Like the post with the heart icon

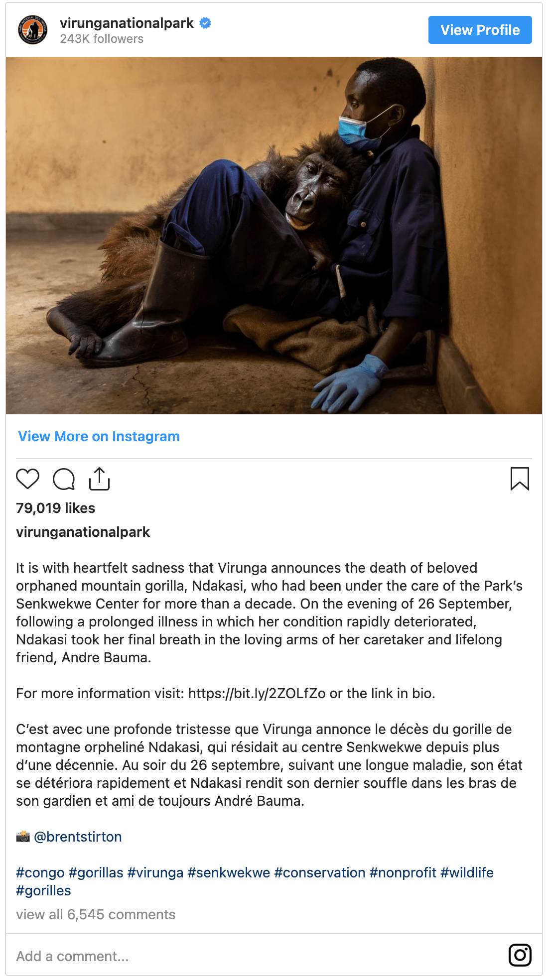click(x=27, y=479)
